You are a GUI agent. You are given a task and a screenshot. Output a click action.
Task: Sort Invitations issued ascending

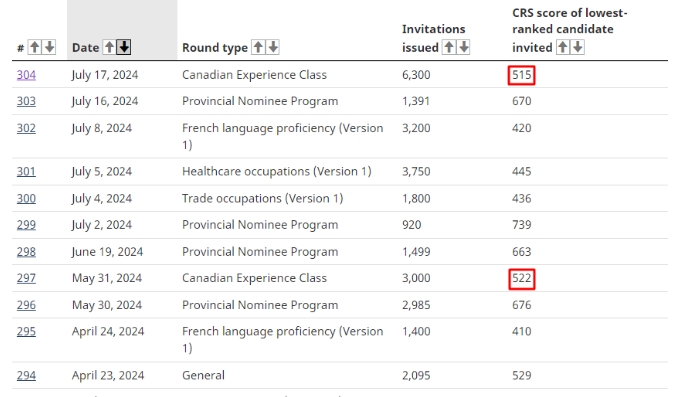449,47
